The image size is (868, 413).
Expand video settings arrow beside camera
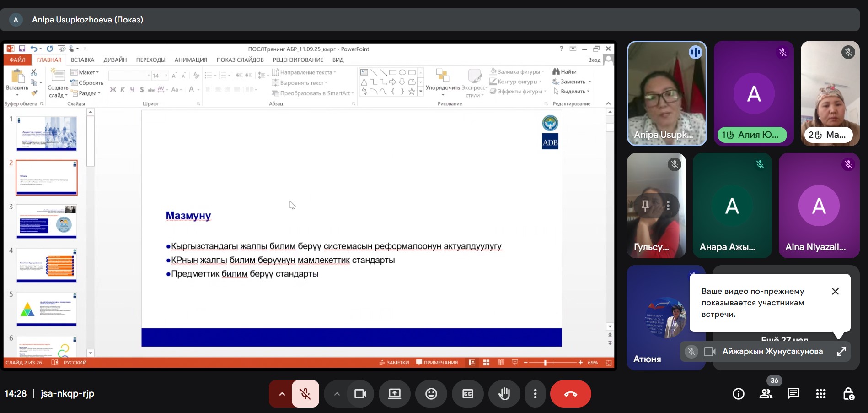click(337, 394)
